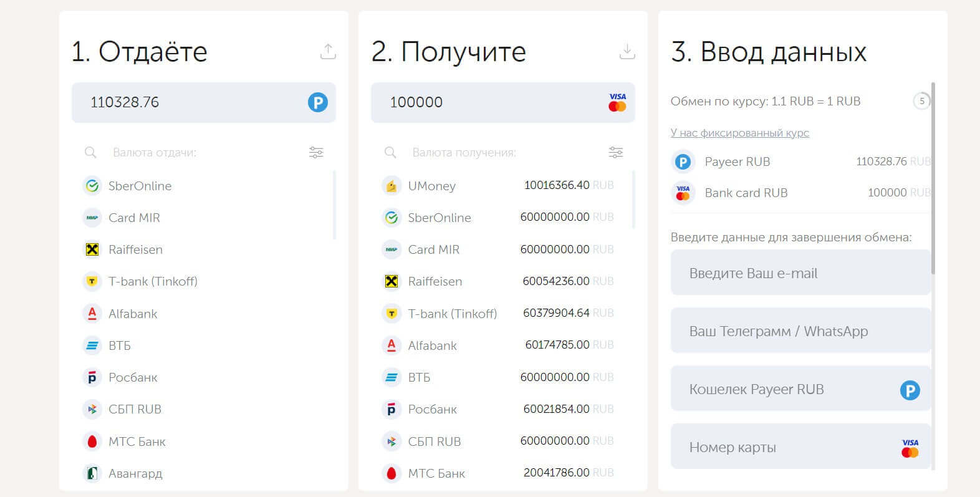Click the upload icon beside Отдаёте heading

point(328,52)
